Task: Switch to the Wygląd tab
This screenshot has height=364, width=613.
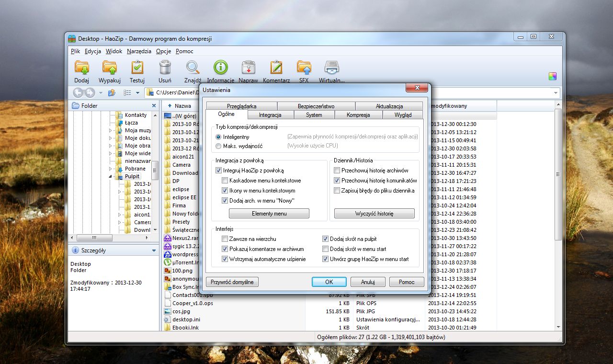Action: pos(403,115)
